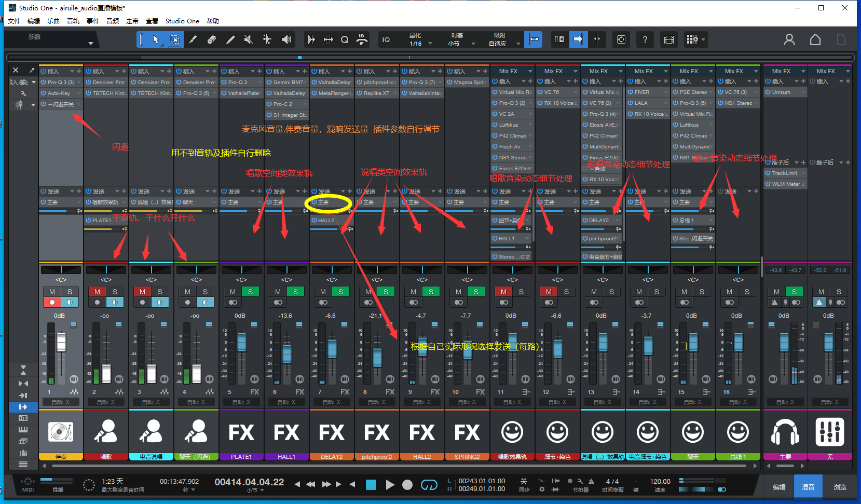
Task: Select the Listen speaker tool
Action: [x=286, y=39]
